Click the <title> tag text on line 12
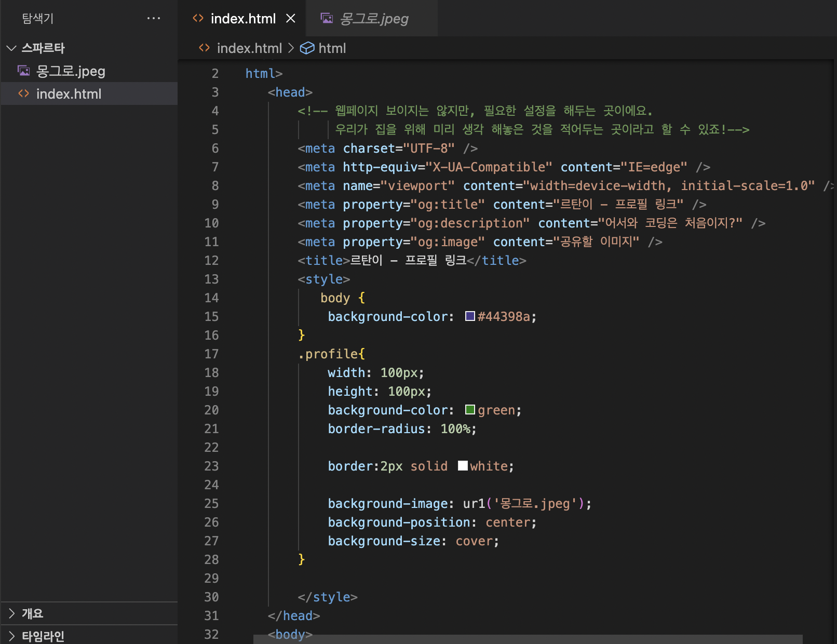Viewport: 837px width, 644px height. (324, 261)
